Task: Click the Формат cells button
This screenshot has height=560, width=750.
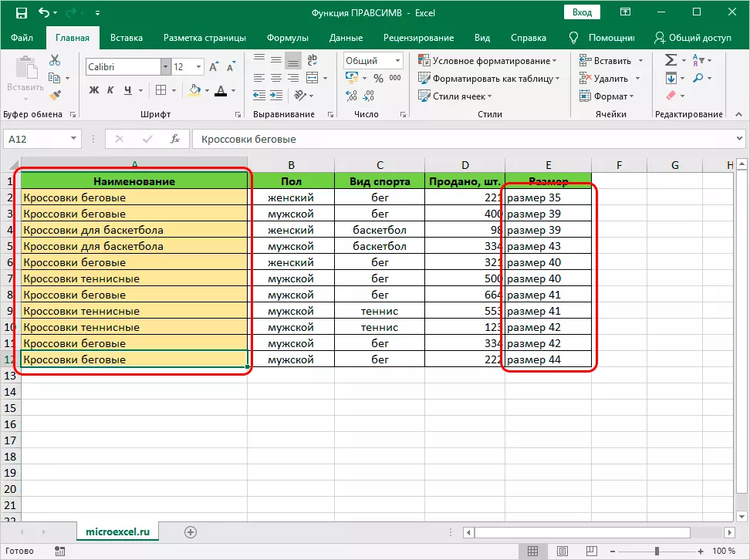Action: click(606, 96)
